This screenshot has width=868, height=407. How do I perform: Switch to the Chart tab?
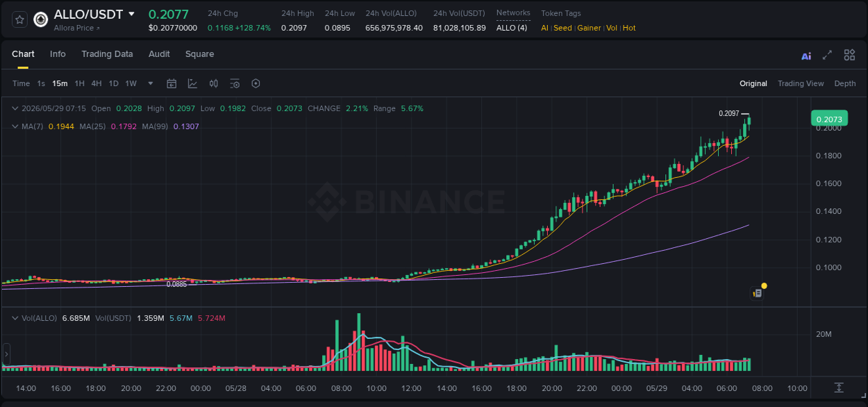tap(23, 54)
